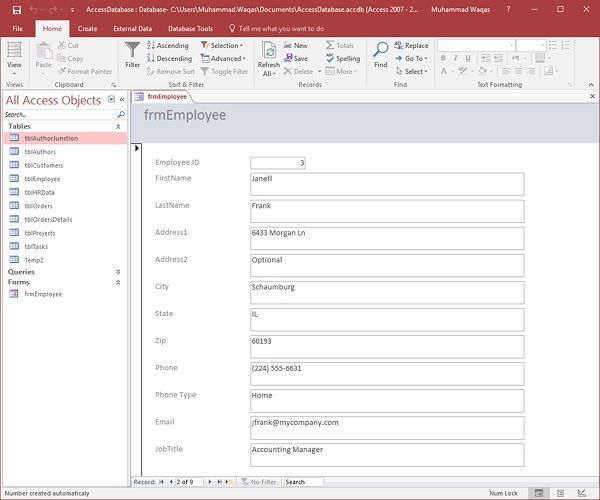Open the Go To dropdown

click(411, 59)
